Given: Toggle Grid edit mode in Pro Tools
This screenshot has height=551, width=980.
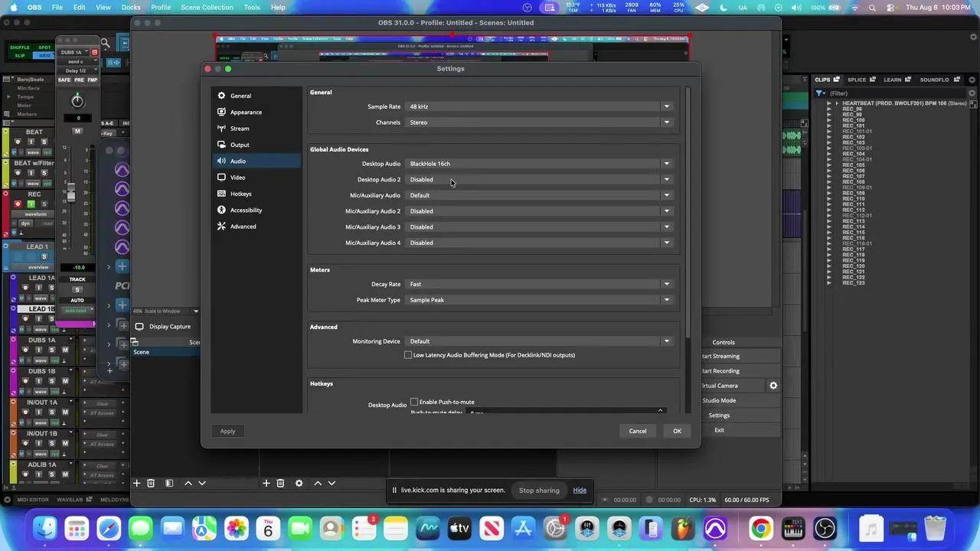Looking at the screenshot, I should (45, 56).
